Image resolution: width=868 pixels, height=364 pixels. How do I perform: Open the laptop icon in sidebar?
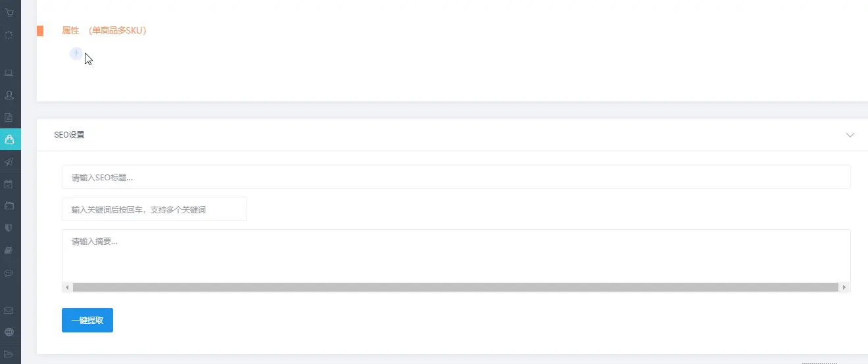coord(9,72)
